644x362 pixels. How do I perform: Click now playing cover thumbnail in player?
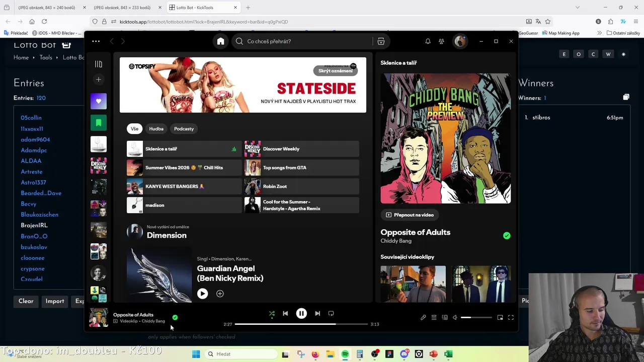(99, 317)
